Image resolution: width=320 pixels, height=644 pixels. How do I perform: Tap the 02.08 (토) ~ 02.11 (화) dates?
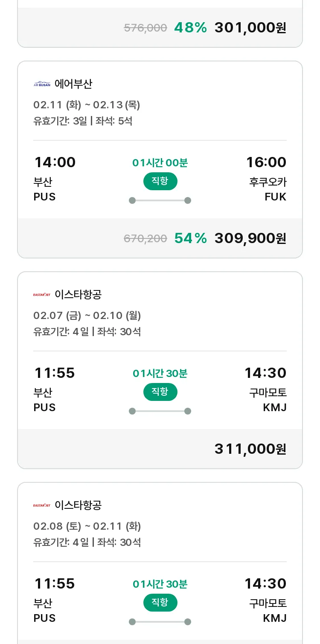[87, 526]
